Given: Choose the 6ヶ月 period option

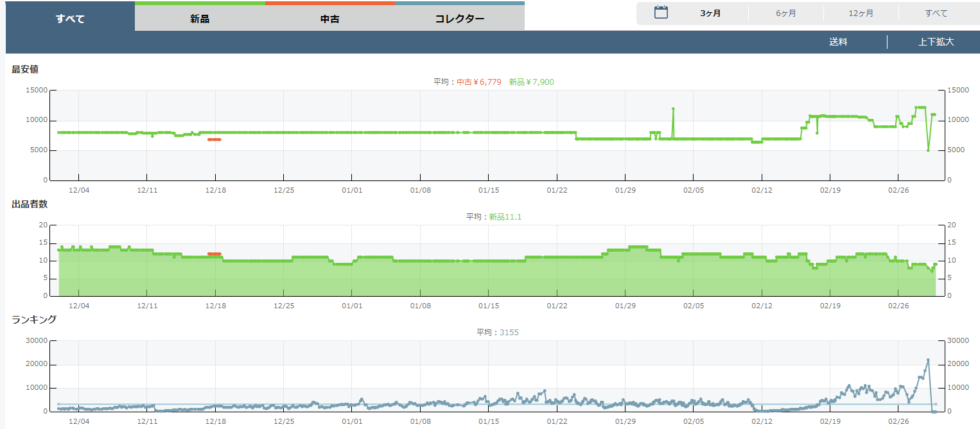Looking at the screenshot, I should (x=785, y=13).
